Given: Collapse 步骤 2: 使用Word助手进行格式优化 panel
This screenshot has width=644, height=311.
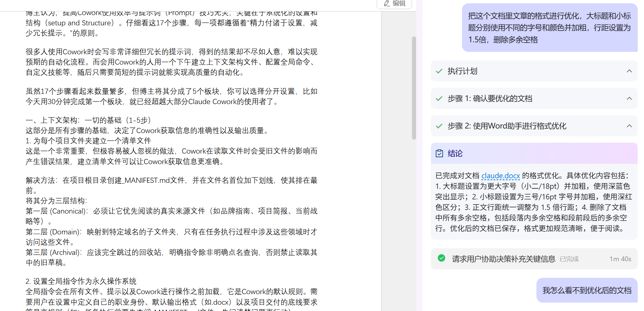Looking at the screenshot, I should 629,126.
